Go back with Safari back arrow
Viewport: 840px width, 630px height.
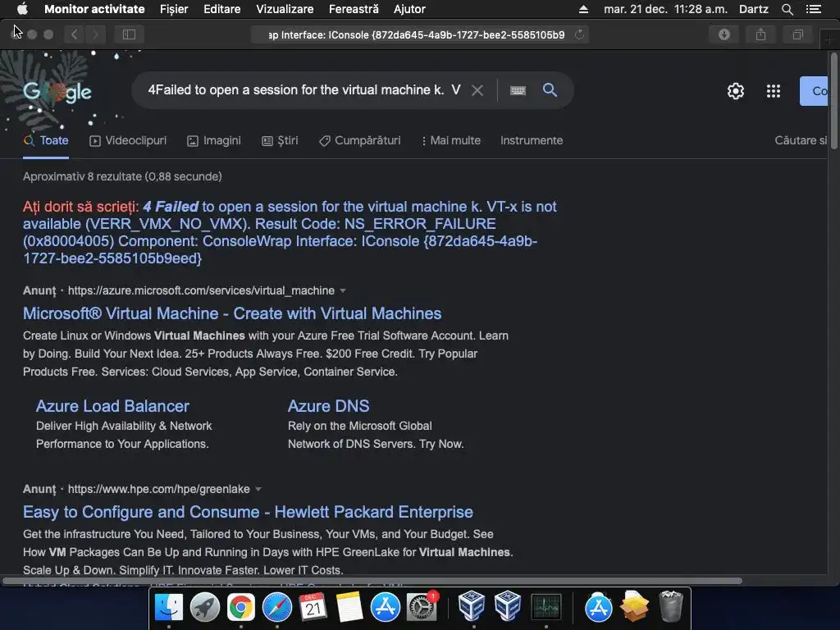(75, 34)
